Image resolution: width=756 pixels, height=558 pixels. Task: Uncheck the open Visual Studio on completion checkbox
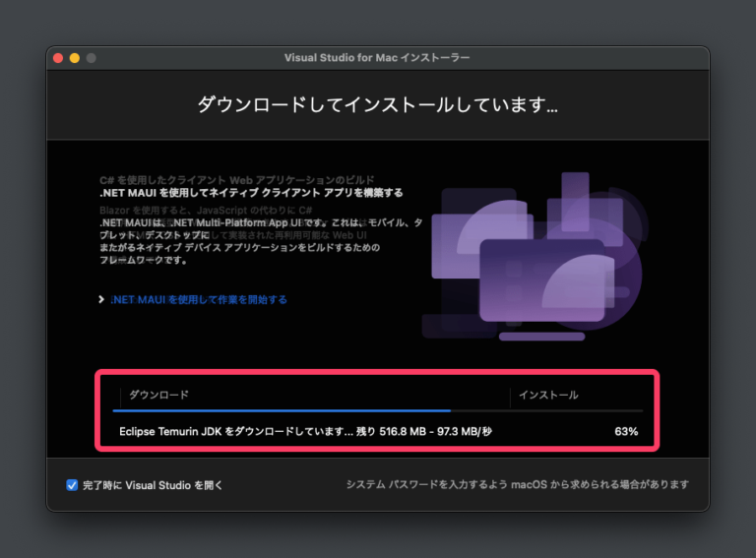[x=72, y=485]
